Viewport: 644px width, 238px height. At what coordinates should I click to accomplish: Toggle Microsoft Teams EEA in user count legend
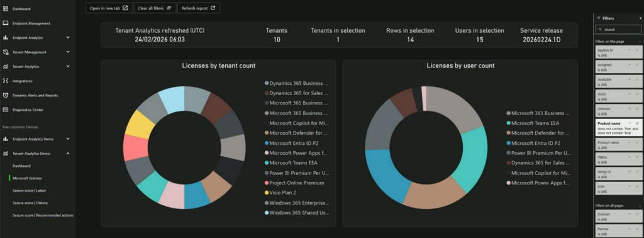coord(533,123)
